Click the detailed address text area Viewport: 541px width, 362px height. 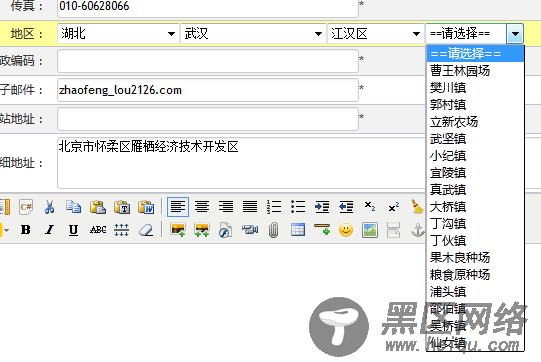pyautogui.click(x=242, y=163)
